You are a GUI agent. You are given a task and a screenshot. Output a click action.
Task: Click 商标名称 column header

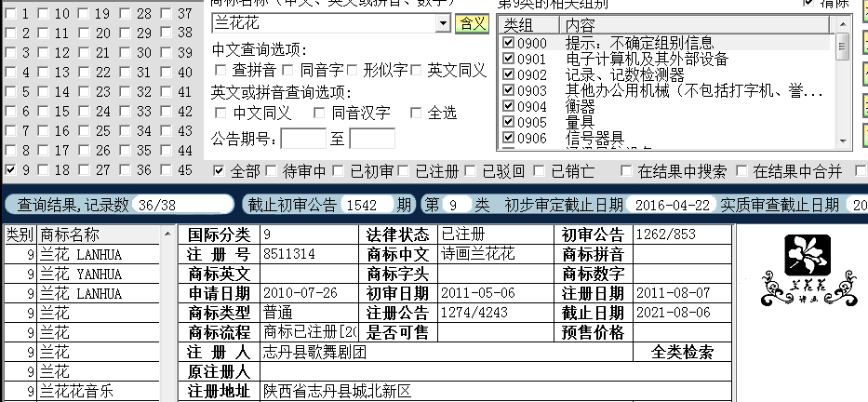[x=100, y=234]
